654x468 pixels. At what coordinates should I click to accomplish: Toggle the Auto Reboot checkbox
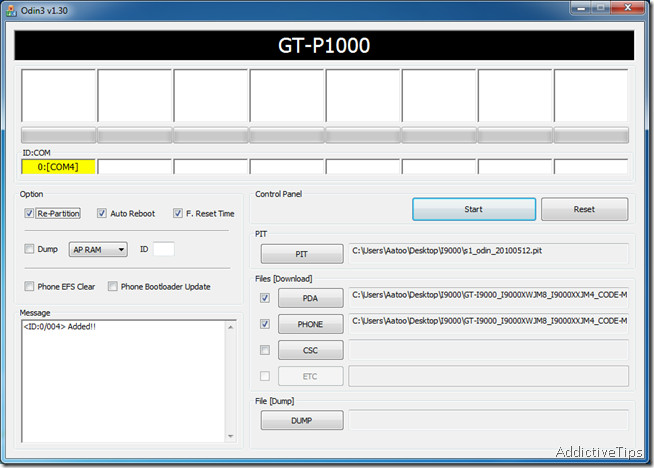(x=102, y=214)
